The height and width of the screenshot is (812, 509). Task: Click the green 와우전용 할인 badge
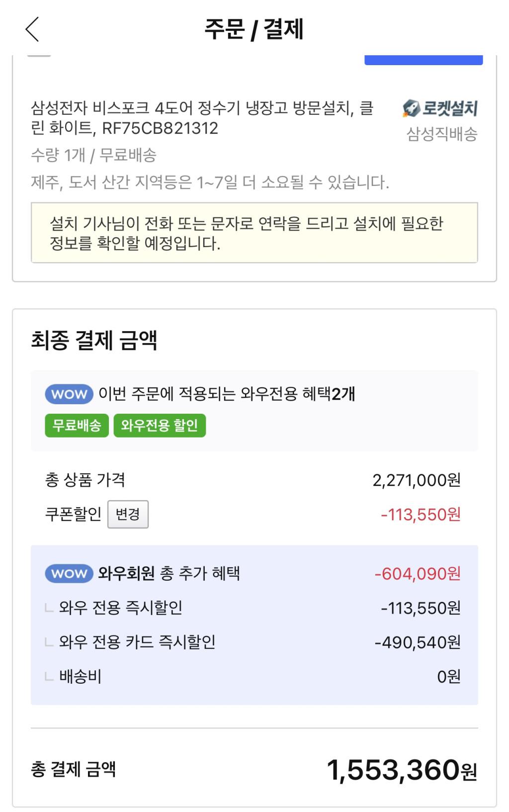click(160, 426)
